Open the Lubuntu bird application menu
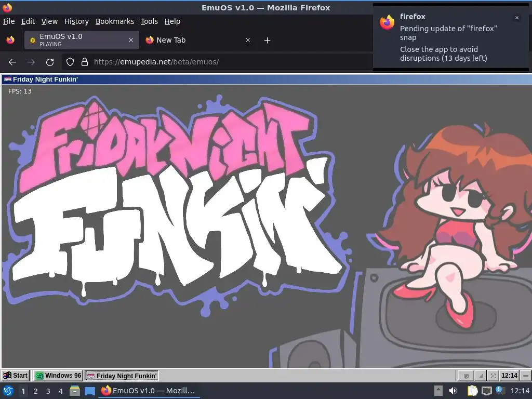Viewport: 532px width, 399px height. [8, 391]
